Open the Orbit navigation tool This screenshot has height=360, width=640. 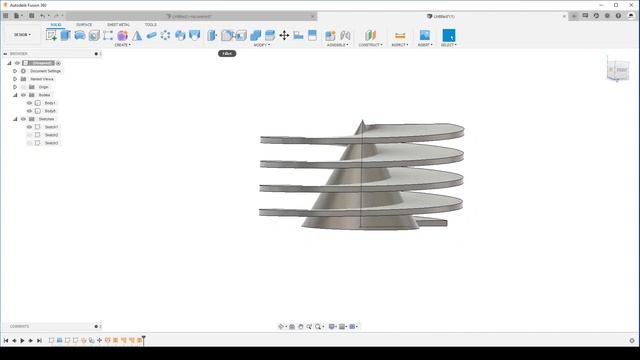click(281, 327)
